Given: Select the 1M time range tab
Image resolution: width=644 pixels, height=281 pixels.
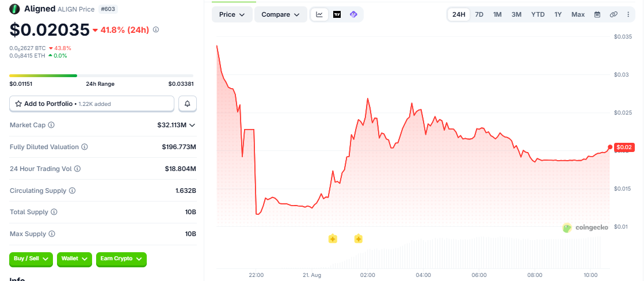Looking at the screenshot, I should tap(497, 14).
